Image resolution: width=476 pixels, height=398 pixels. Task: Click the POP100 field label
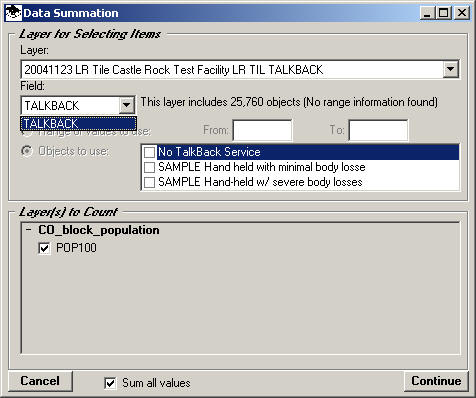click(76, 248)
